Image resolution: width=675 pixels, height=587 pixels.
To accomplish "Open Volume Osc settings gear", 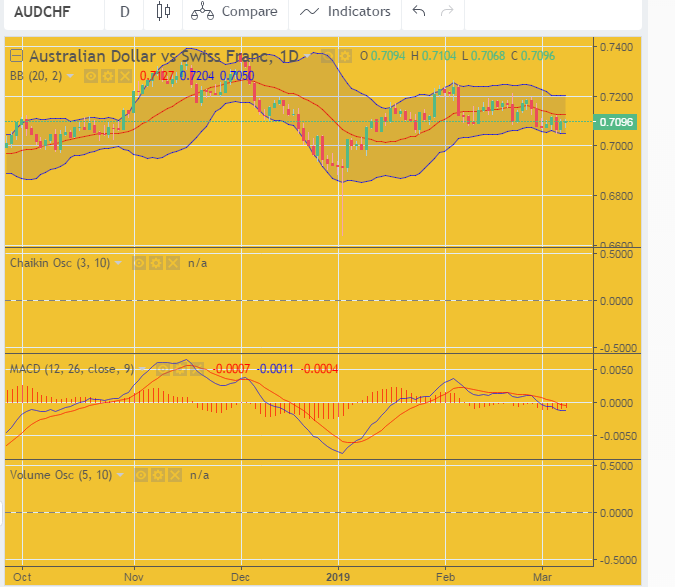I will coord(156,475).
